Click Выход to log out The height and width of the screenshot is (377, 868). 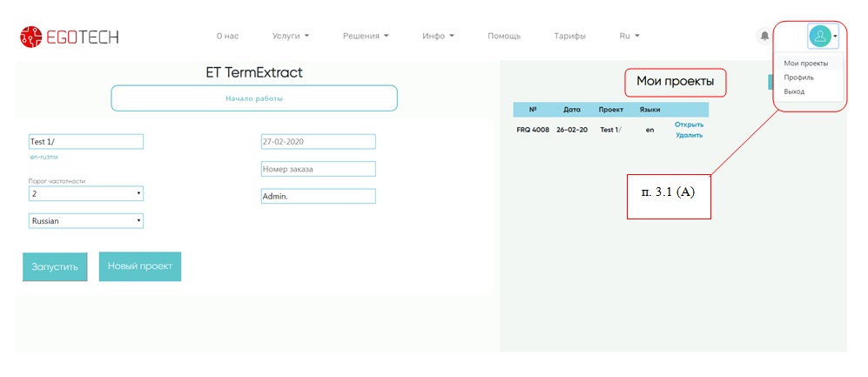(794, 91)
